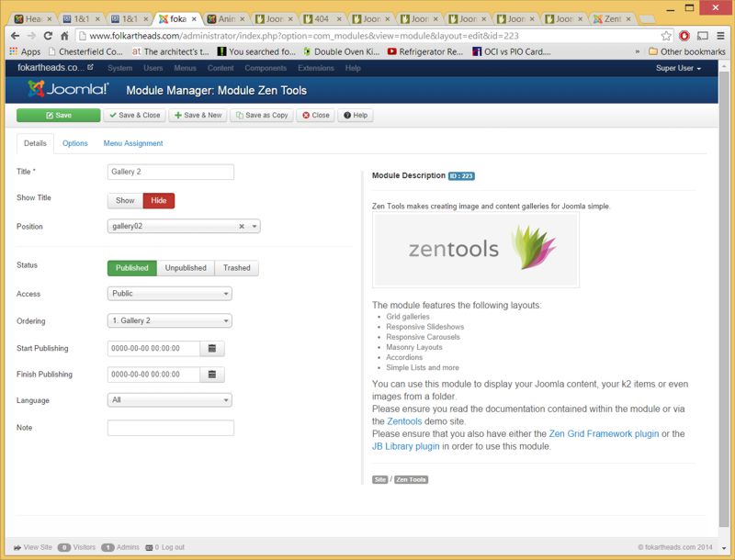Viewport: 735px width, 560px height.
Task: Set Show Title to Show
Action: tap(125, 200)
